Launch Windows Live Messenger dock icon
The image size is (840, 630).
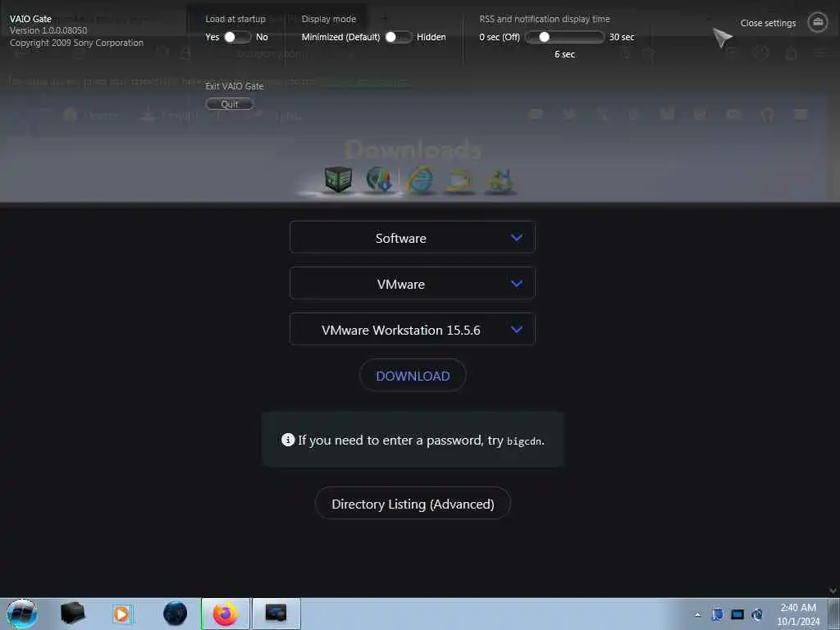tap(500, 181)
